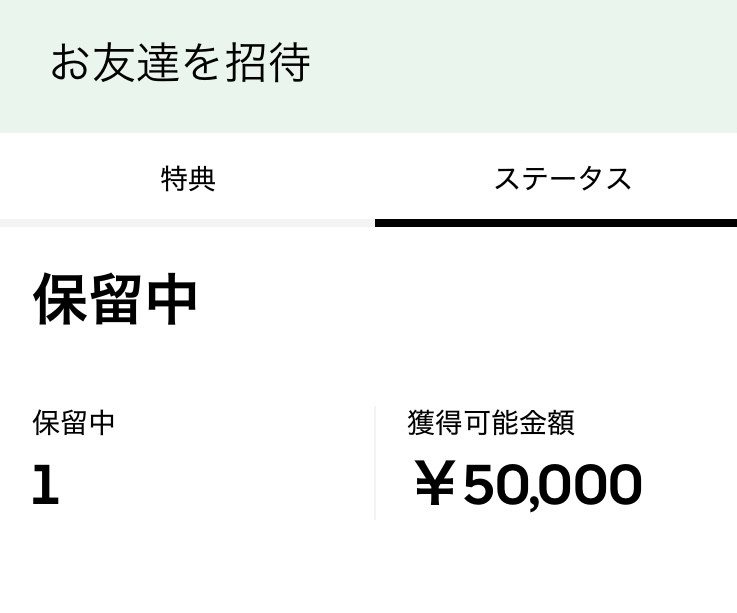This screenshot has width=737, height=613.
Task: Click the characters 金額 in the amount label
Action: pos(553,422)
